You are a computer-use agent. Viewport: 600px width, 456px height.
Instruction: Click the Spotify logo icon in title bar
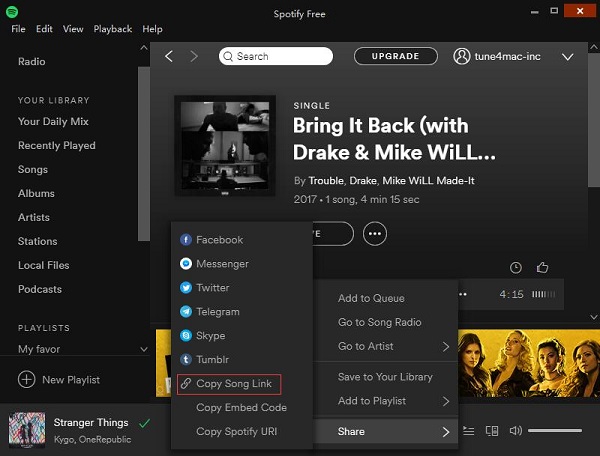click(12, 12)
